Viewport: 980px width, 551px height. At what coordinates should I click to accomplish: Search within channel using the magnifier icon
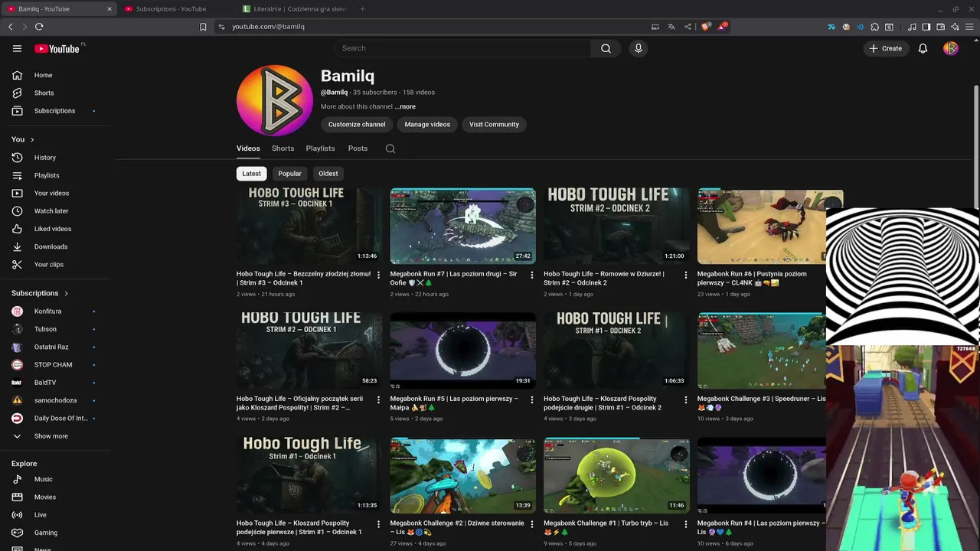click(x=390, y=148)
